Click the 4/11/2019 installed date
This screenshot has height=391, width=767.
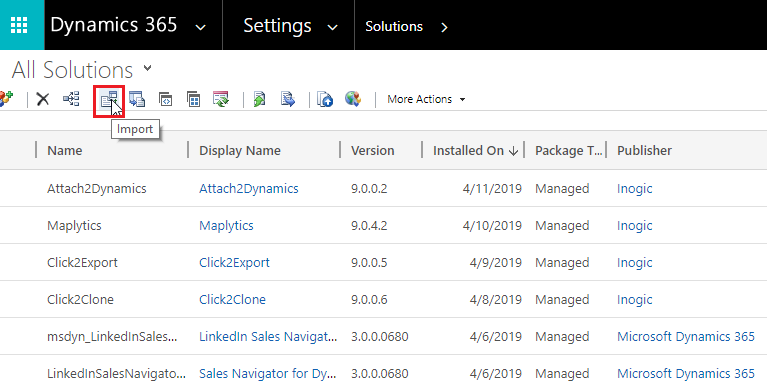(492, 189)
